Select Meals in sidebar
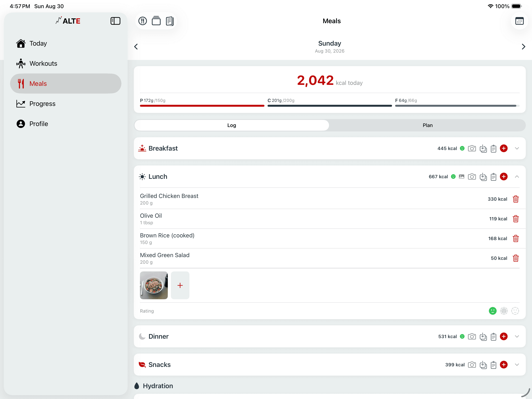The image size is (532, 399). pyautogui.click(x=66, y=84)
